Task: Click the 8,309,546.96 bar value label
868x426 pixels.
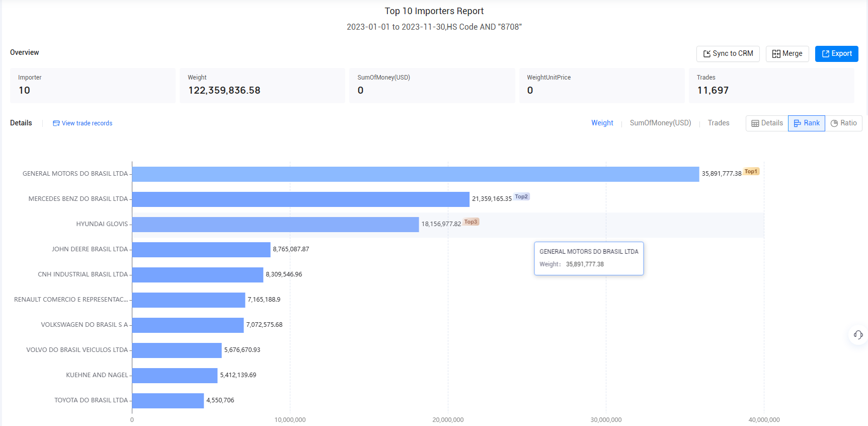Action: click(x=284, y=274)
